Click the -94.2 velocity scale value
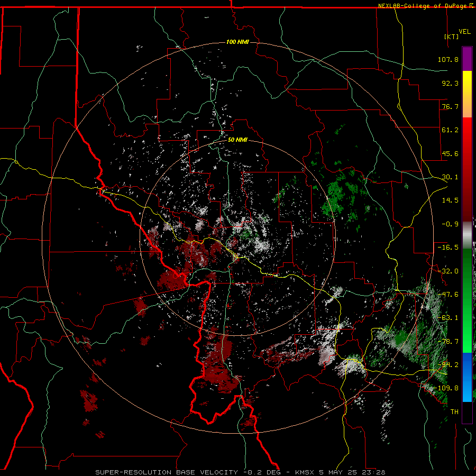The height and width of the screenshot is (476, 476). (x=448, y=365)
